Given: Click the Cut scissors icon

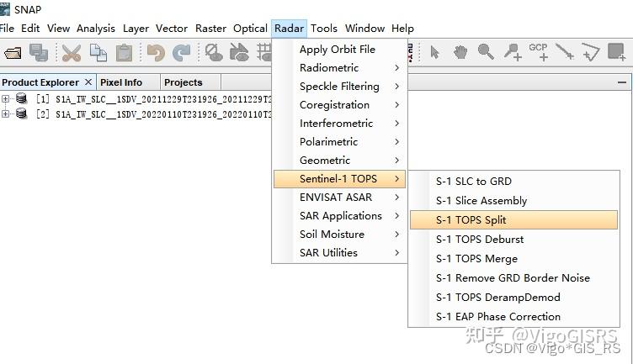Looking at the screenshot, I should [72, 53].
